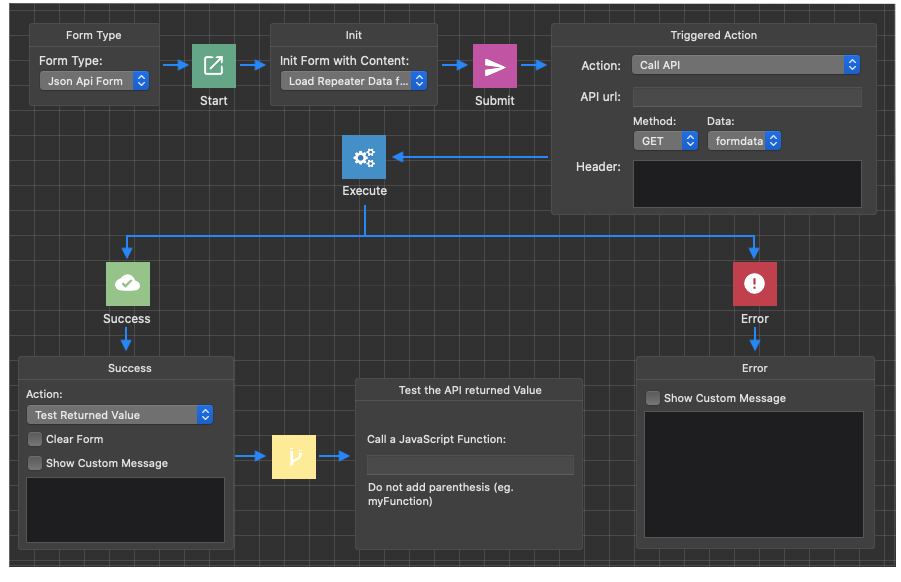Select the blue Execute gears icon
901x582 pixels.
pos(364,157)
